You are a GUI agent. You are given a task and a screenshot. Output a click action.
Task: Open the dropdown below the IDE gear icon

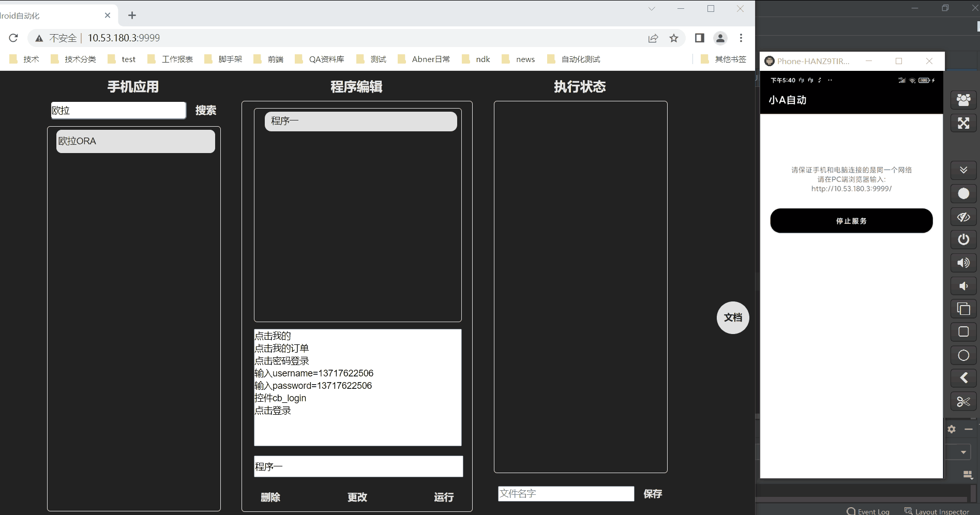[x=963, y=452]
